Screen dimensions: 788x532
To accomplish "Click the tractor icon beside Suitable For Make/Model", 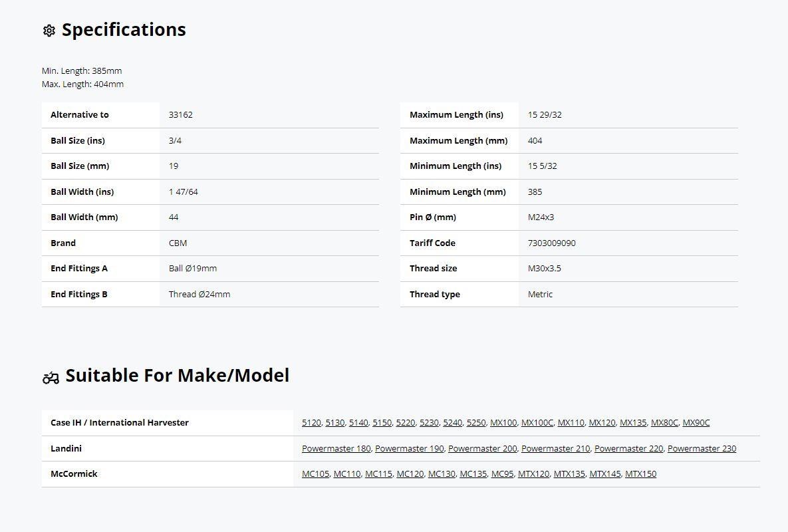I will tap(51, 378).
